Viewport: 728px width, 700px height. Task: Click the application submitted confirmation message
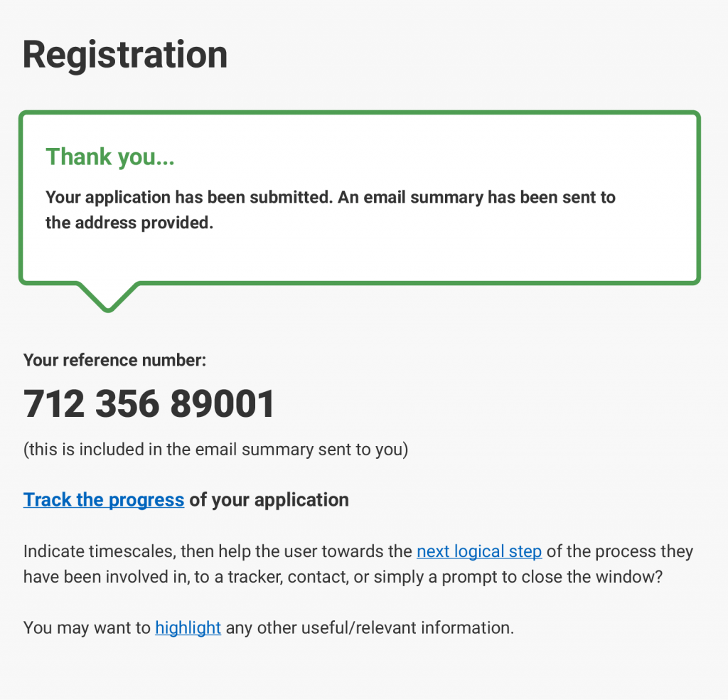point(331,198)
